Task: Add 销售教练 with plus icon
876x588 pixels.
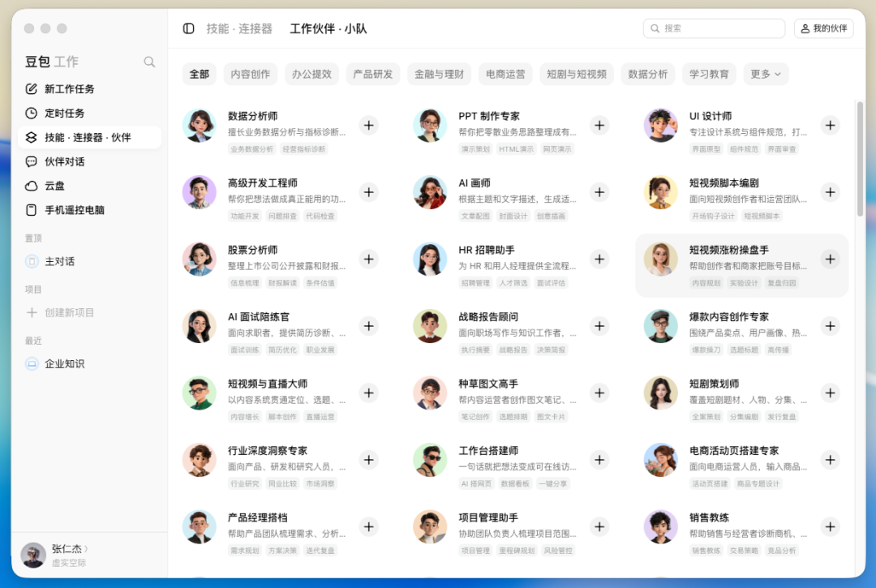Action: (831, 527)
